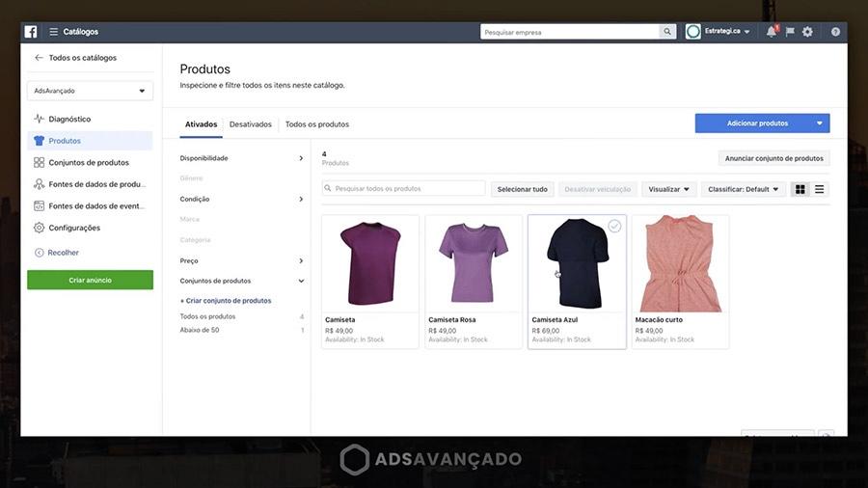Open the Classificar: Default dropdown
Viewport: 868px width, 488px height.
point(743,189)
